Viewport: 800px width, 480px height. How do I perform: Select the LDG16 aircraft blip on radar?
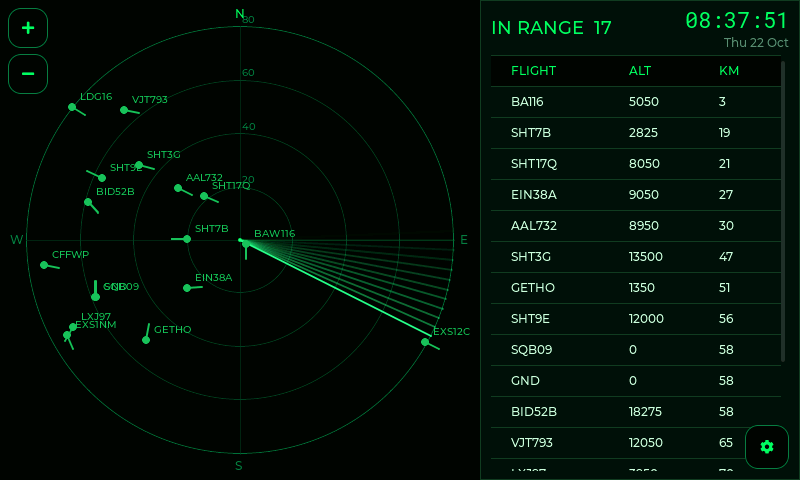pos(72,107)
